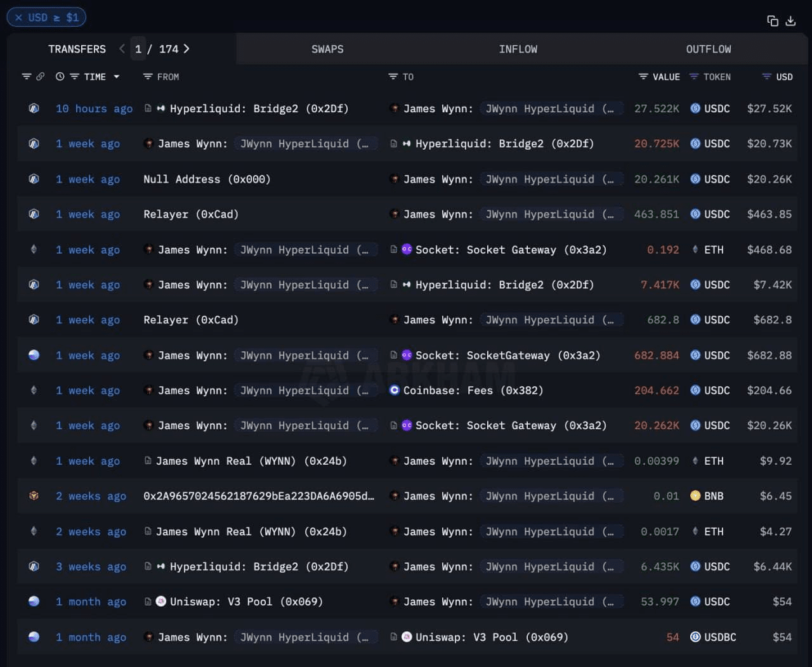Open Relayer (0xCad) sender of 463.851 transfer
The width and height of the screenshot is (812, 667).
191,214
